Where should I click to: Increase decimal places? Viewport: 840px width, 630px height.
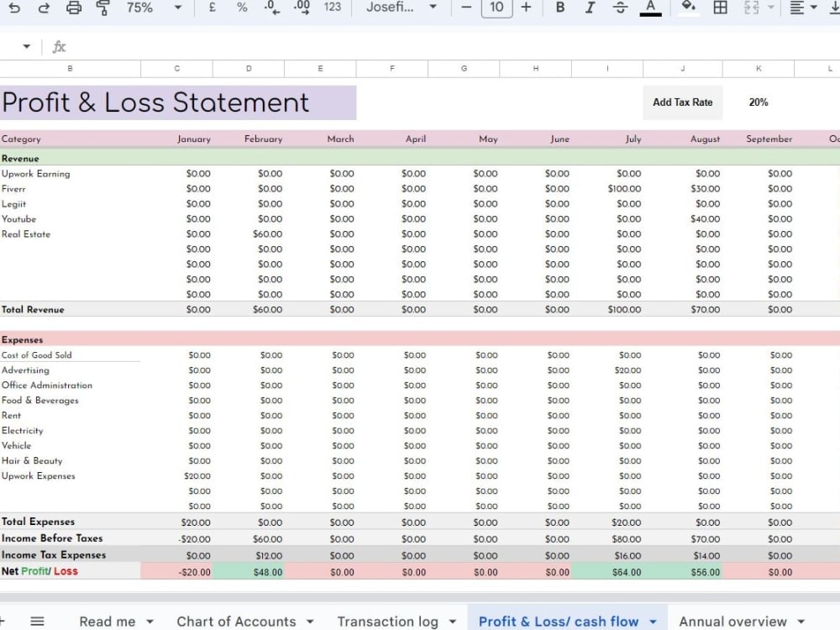coord(302,8)
